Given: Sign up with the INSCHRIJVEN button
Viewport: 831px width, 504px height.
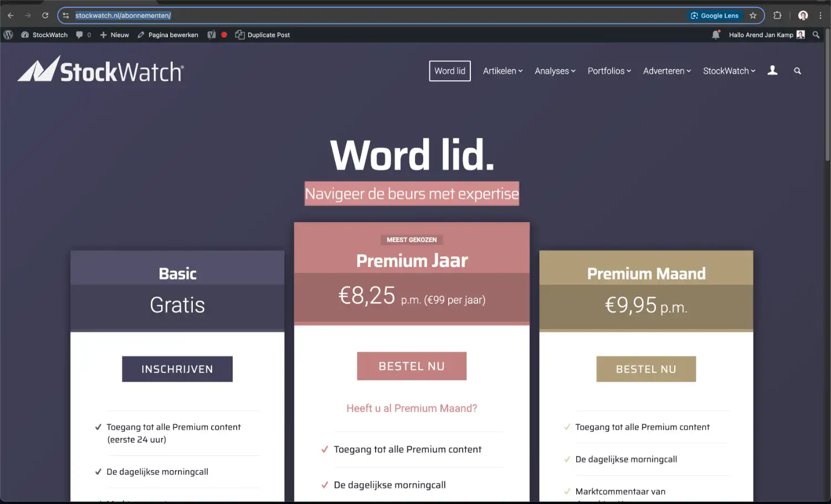Looking at the screenshot, I should click(177, 369).
